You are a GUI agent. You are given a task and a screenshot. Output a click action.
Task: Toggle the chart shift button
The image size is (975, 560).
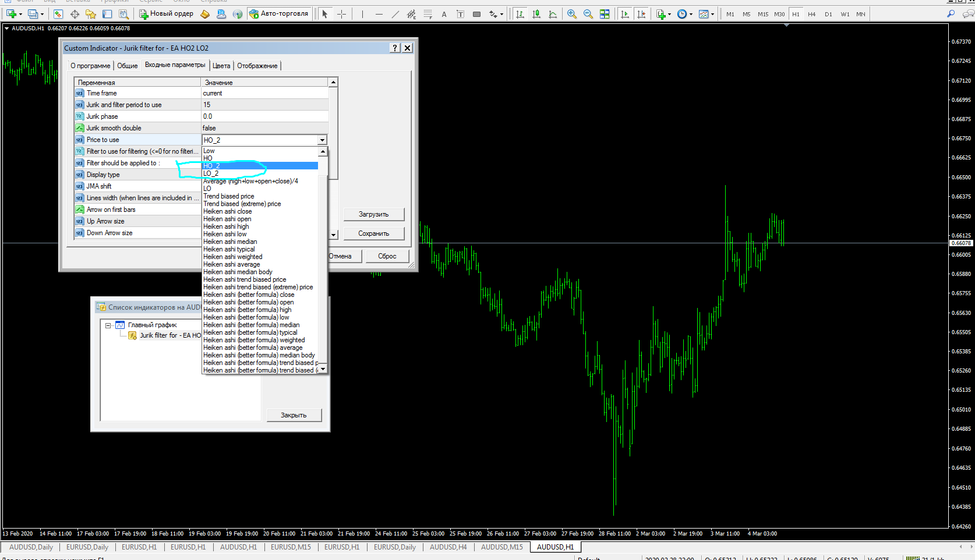[x=641, y=14]
